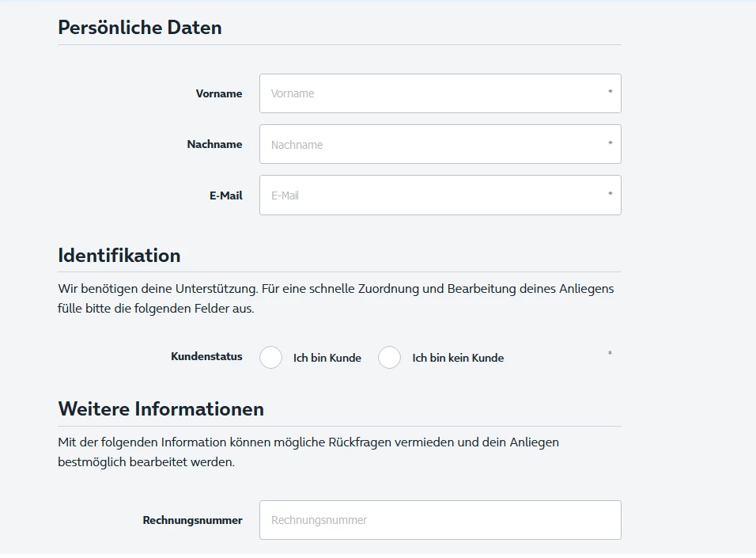756x558 pixels.
Task: Click the Kundenstatus label
Action: pos(206,356)
